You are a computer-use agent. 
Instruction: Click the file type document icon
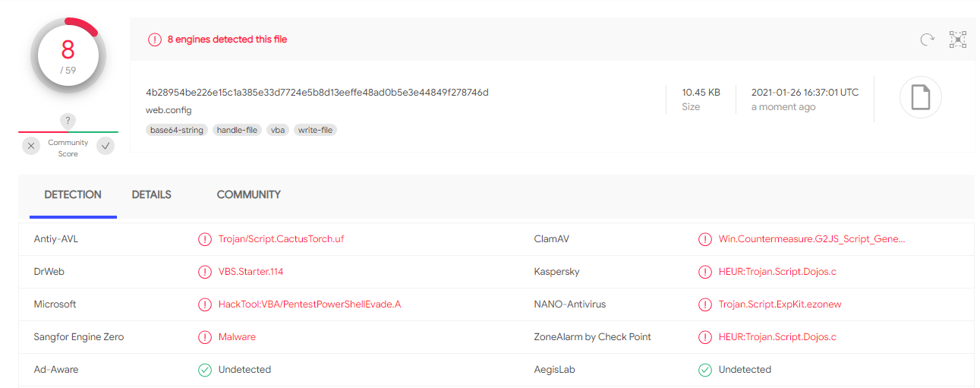[x=920, y=99]
